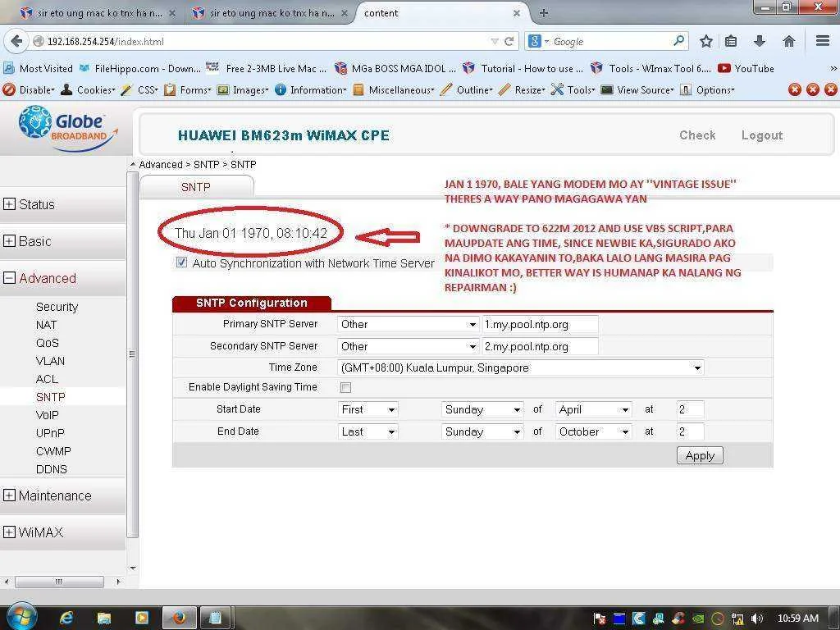
Task: Open End Date 'Last' week dropdown
Action: [x=368, y=431]
